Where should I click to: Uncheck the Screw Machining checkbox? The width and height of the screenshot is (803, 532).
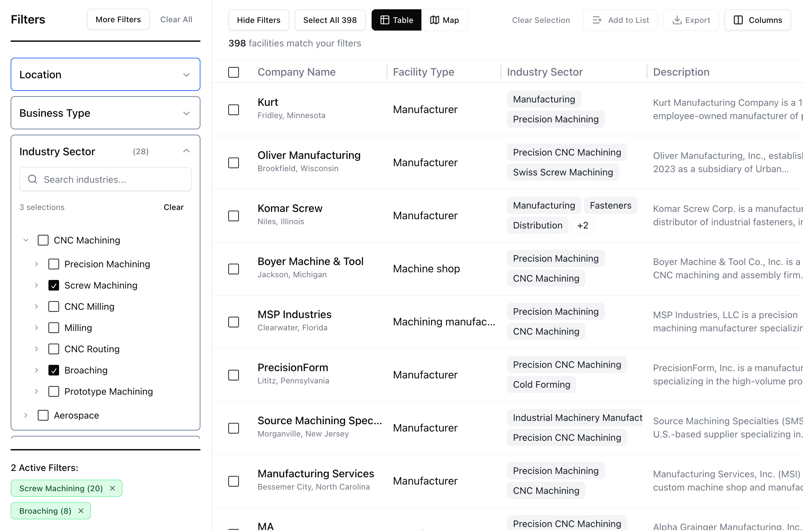coord(53,285)
